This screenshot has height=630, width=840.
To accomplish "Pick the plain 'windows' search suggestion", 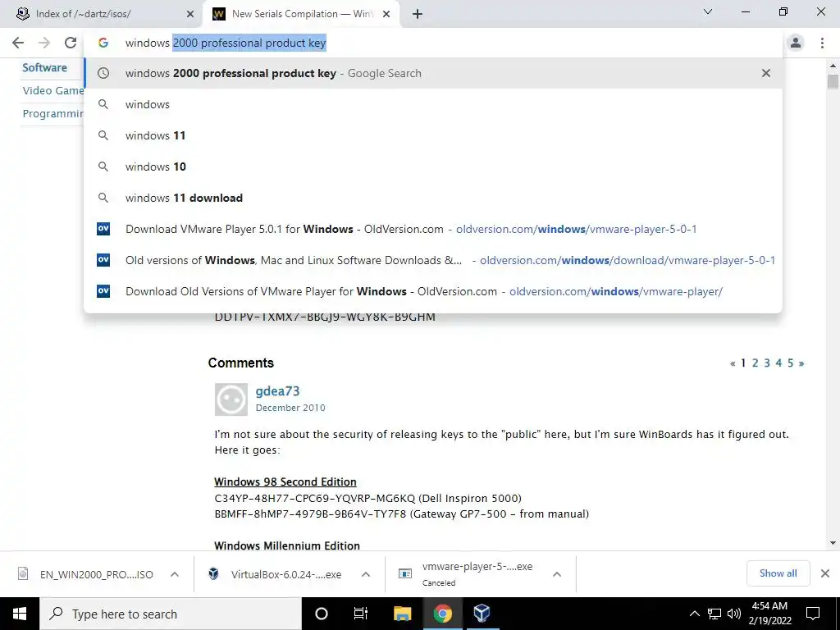I will tap(433, 104).
